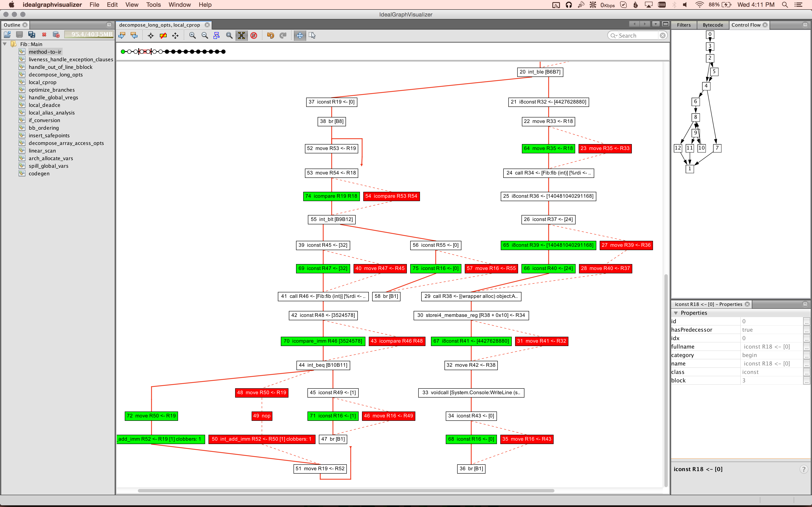Click the green first marker on phase slider

tap(123, 52)
